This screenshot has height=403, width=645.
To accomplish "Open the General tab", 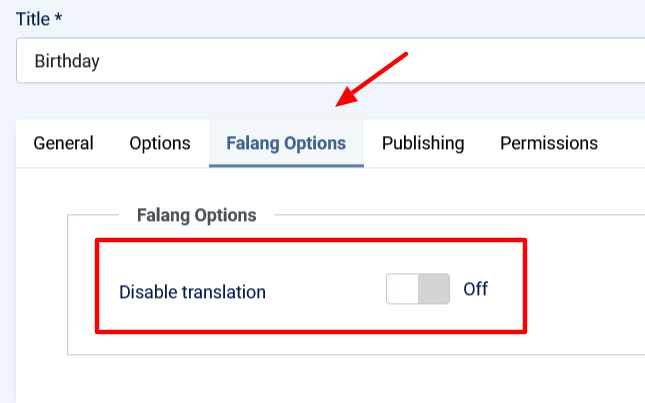I will coord(64,143).
